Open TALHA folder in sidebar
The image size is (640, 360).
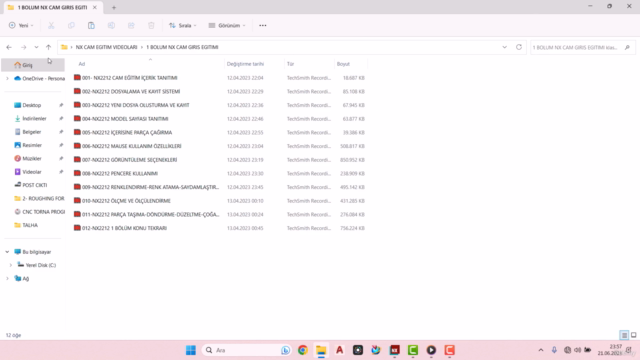[x=30, y=225]
